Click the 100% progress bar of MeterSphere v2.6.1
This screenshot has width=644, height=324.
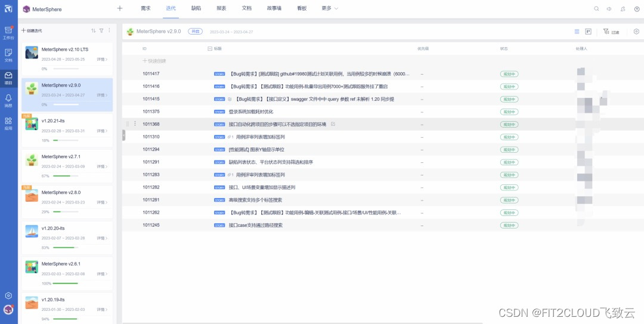coord(66,283)
